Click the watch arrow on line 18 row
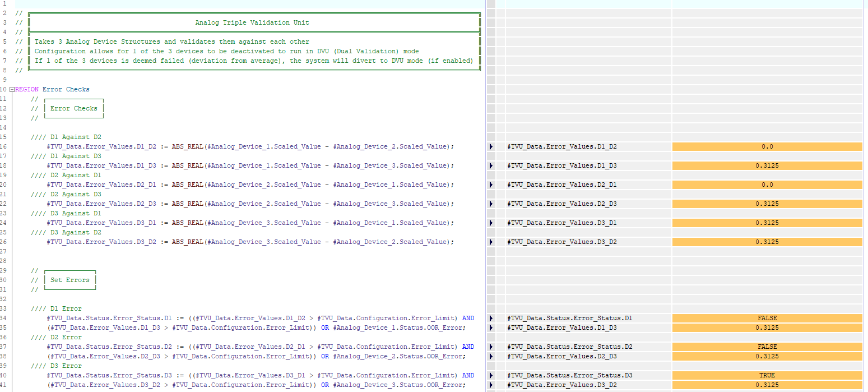 point(491,166)
